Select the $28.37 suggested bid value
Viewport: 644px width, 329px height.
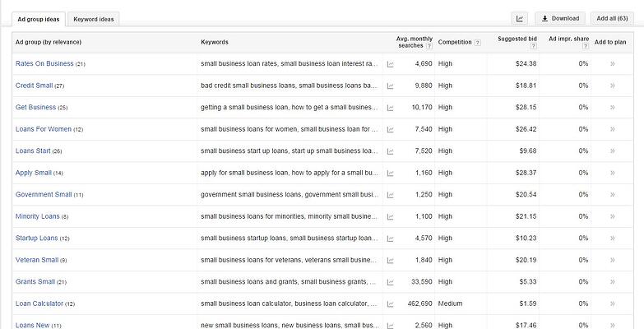coord(526,173)
